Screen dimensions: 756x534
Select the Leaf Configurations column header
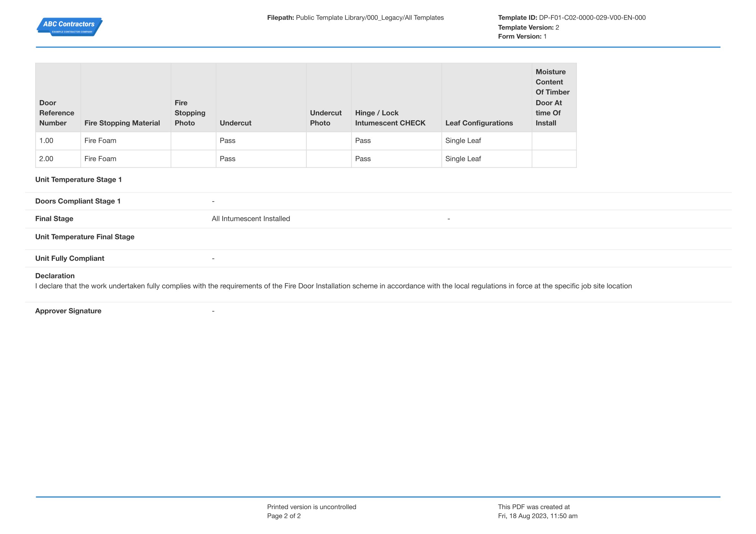(x=479, y=123)
